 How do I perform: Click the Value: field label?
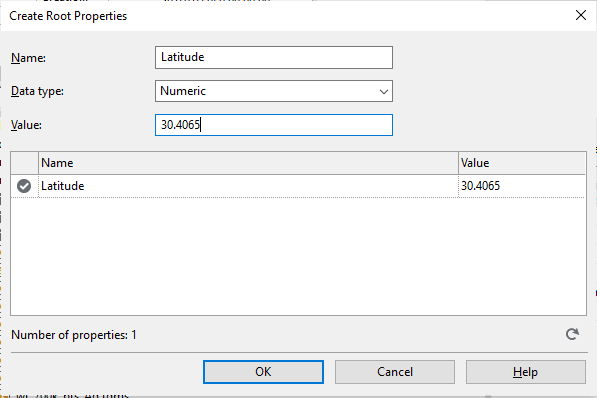tap(26, 125)
